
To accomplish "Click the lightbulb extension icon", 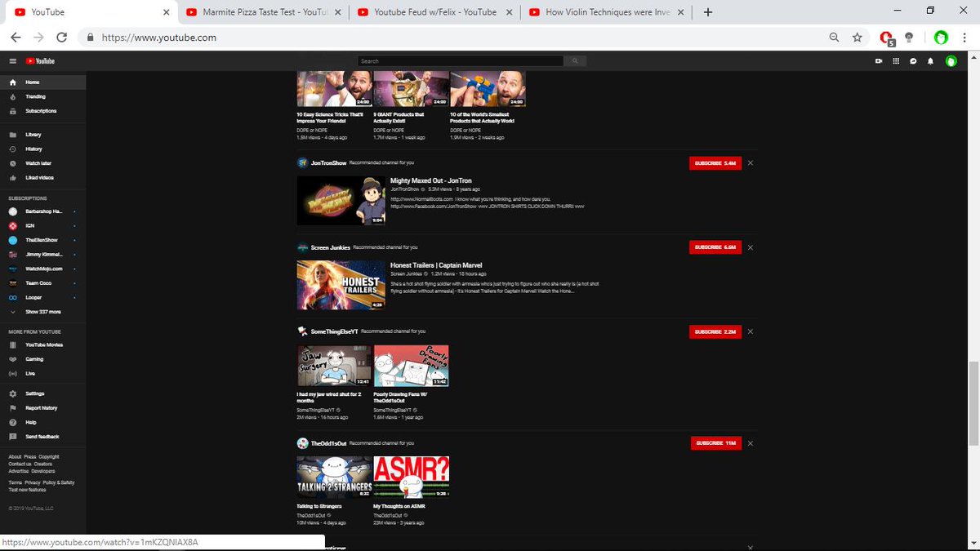I will point(909,38).
